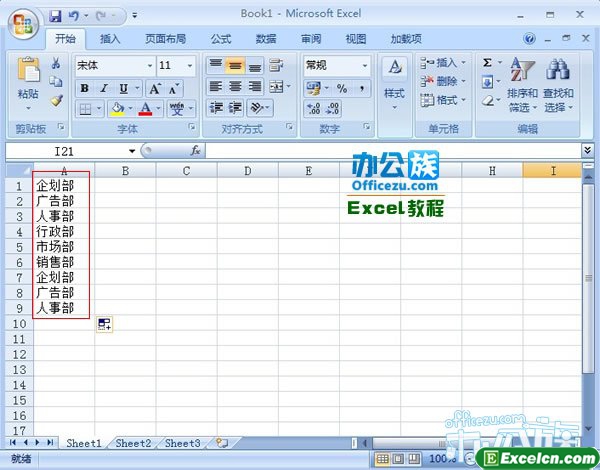Screen dimensions: 600x470
Task: Open the 字体 dialog launcher
Action: (192, 126)
